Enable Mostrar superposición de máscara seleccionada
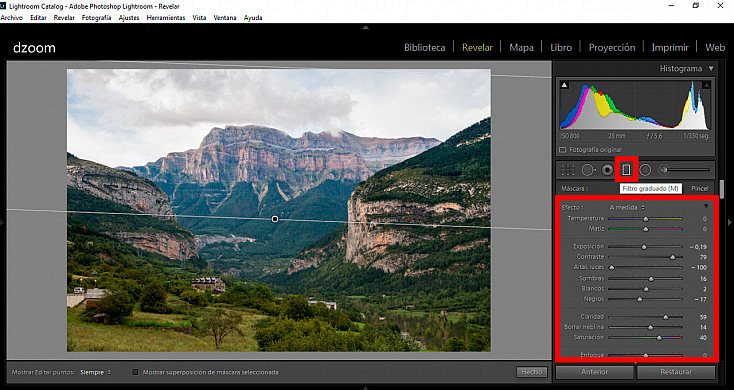Image resolution: width=734 pixels, height=390 pixels. (x=135, y=372)
